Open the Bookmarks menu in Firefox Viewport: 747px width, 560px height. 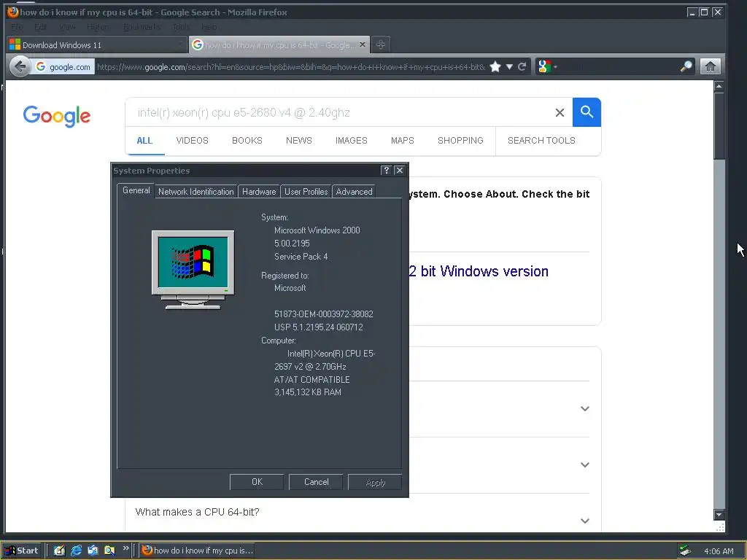[142, 27]
